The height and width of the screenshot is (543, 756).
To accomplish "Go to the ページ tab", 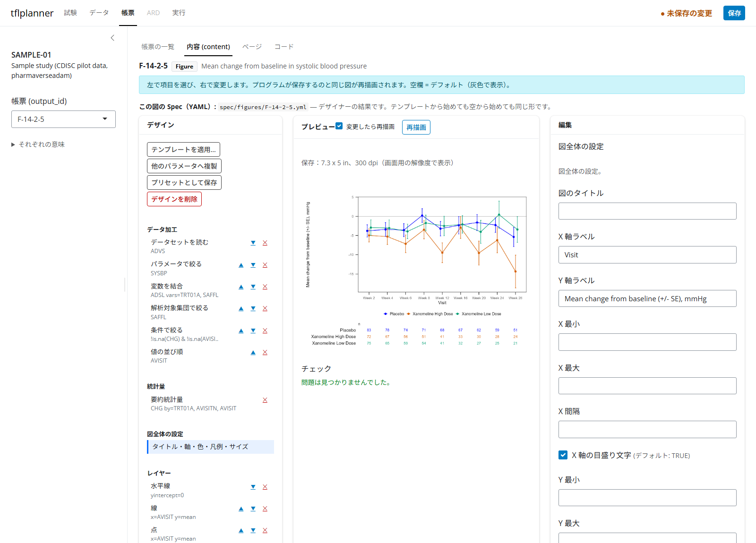I will (x=252, y=47).
